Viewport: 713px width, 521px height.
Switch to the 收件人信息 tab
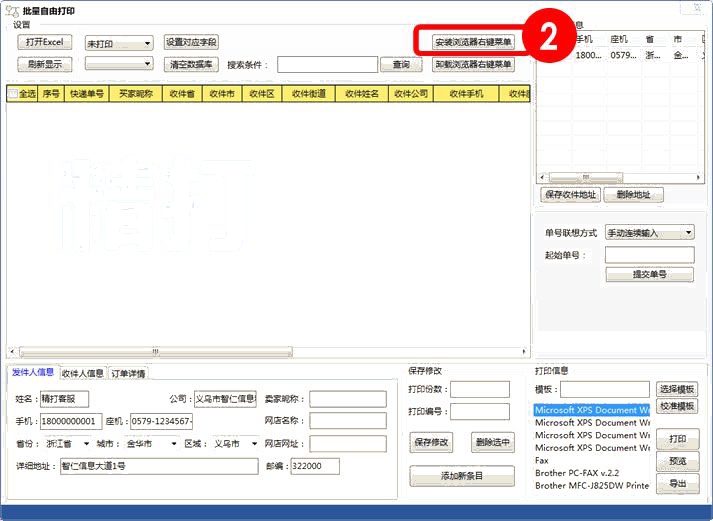pos(82,373)
